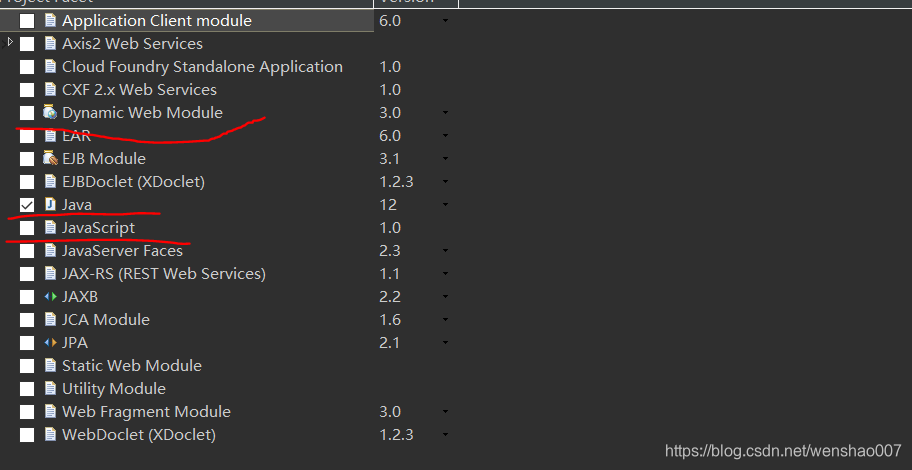Image resolution: width=912 pixels, height=470 pixels.
Task: Select the JavaScript row label
Action: pyautogui.click(x=98, y=227)
